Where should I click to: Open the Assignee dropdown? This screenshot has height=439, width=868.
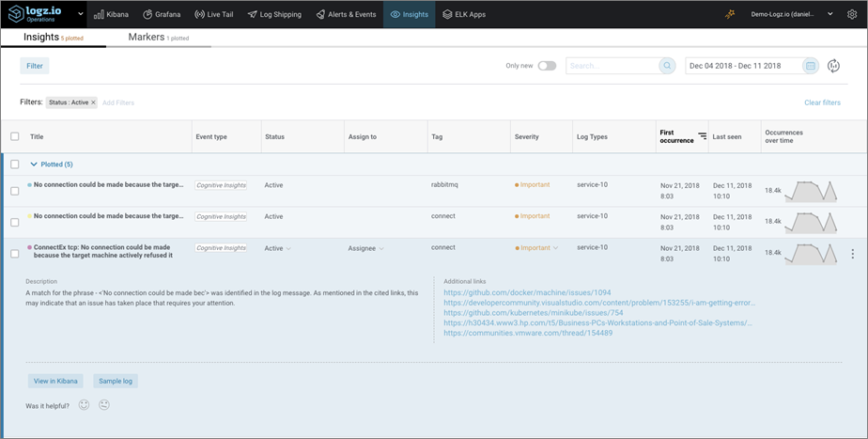click(x=366, y=248)
